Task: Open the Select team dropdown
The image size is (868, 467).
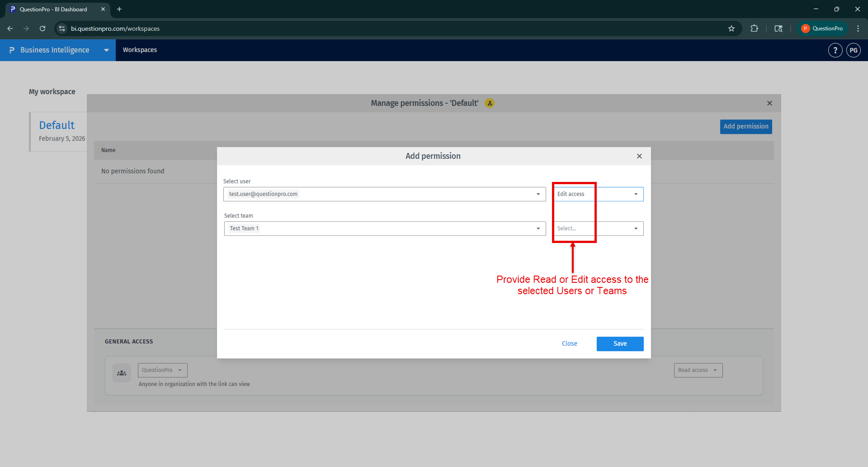Action: point(385,229)
